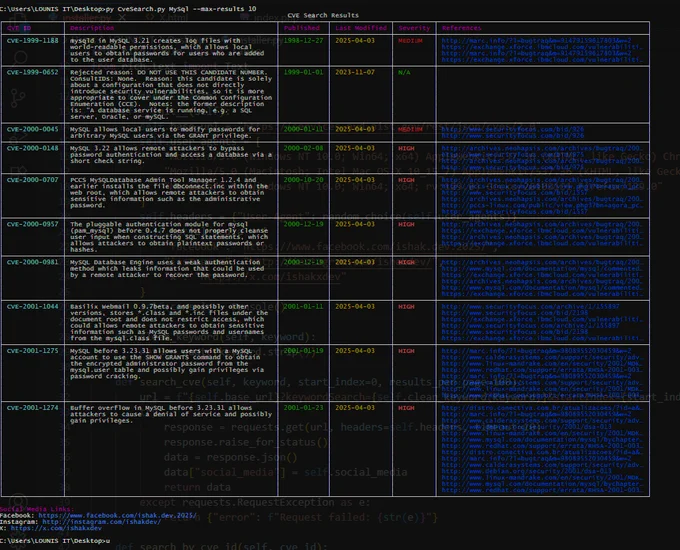Click last modified date in CVE-1999-1188 row

tap(355, 40)
